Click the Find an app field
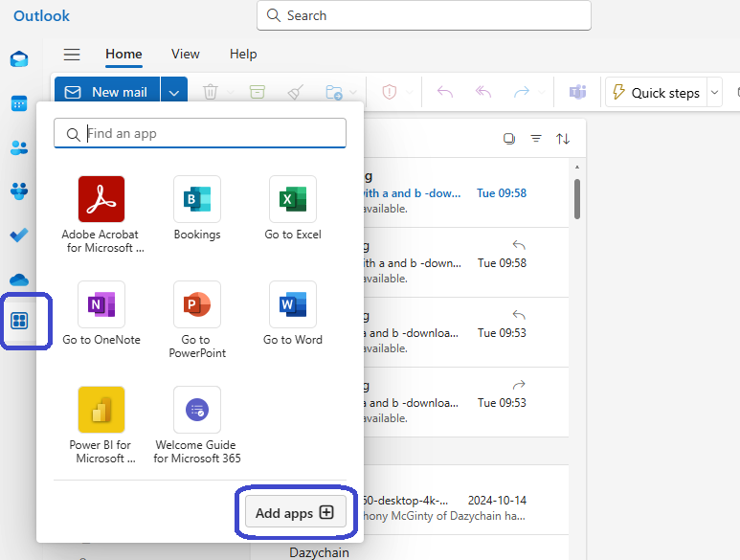 pyautogui.click(x=211, y=134)
